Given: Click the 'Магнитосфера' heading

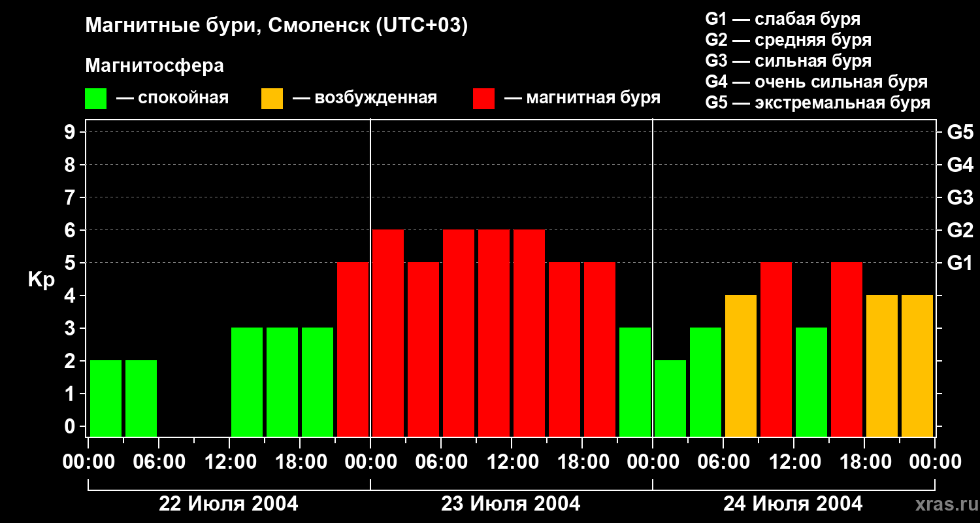Looking at the screenshot, I should (155, 66).
